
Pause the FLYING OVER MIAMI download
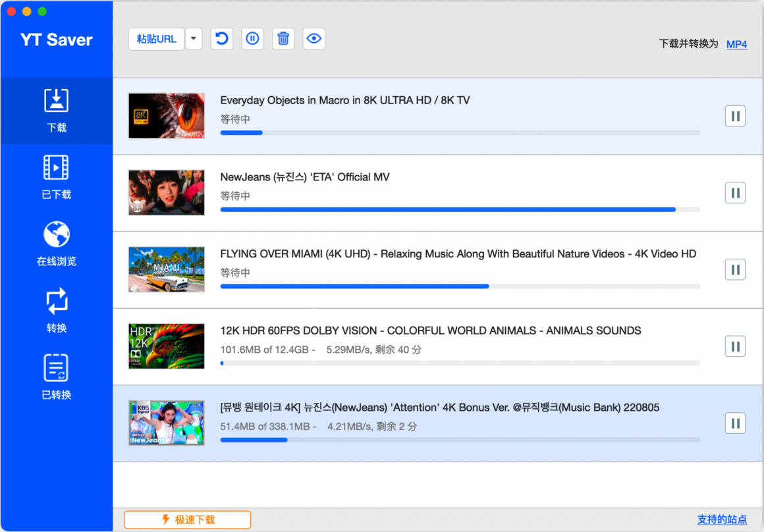coord(735,269)
